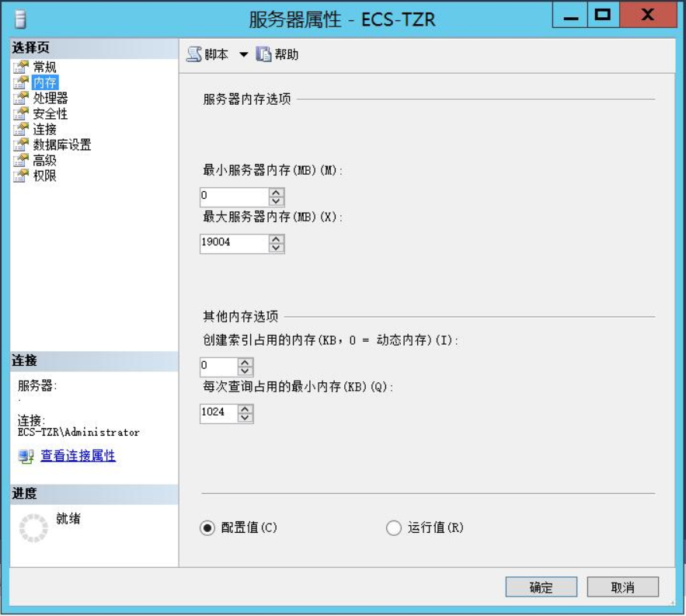Viewport: 686px width, 616px height.
Task: Click the 就绪 progress spinner
Action: [33, 528]
